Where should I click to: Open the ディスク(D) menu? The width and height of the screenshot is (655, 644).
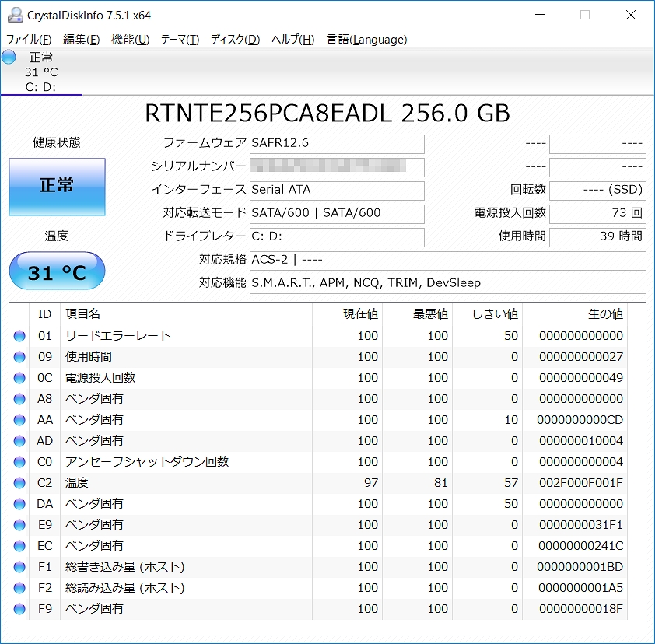(x=235, y=39)
